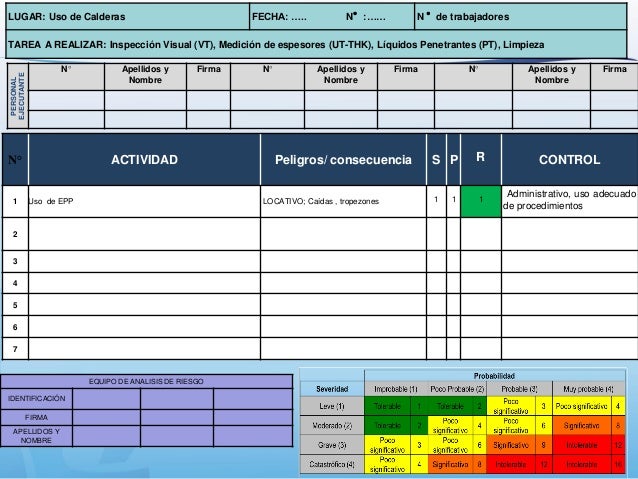The width and height of the screenshot is (638, 479).
Task: Click 'Tolerable' in the Moderado row
Action: pos(387,426)
